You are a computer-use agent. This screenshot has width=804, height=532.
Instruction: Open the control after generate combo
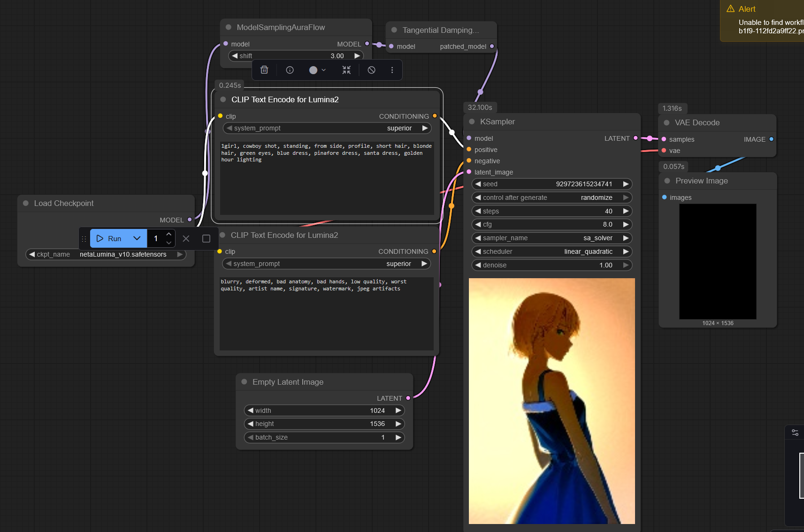pos(552,198)
